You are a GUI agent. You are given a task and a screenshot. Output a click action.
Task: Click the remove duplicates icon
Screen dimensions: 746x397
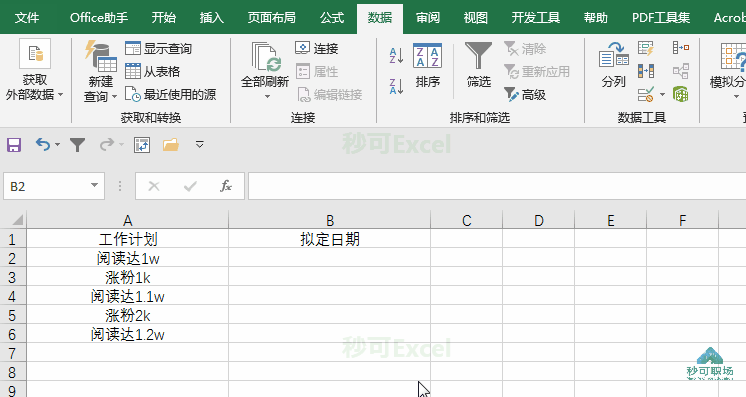click(x=646, y=71)
